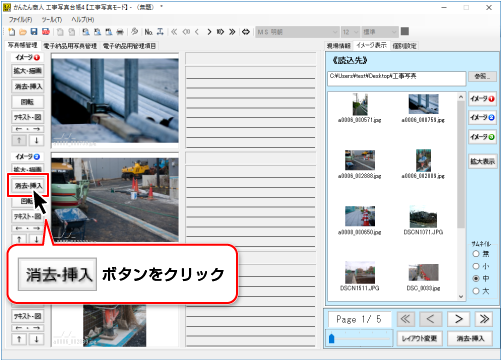This screenshot has width=501, height=360.
Task: Move image 2 up with up arrow
Action: 19,239
